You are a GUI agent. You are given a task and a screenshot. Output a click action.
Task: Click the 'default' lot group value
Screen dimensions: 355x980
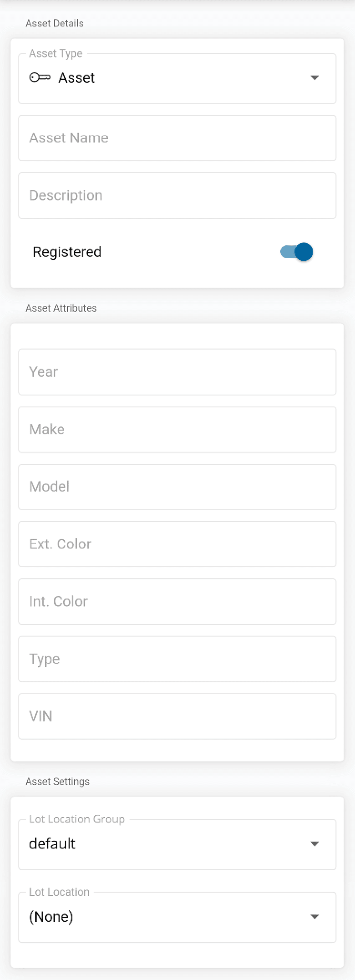point(52,844)
